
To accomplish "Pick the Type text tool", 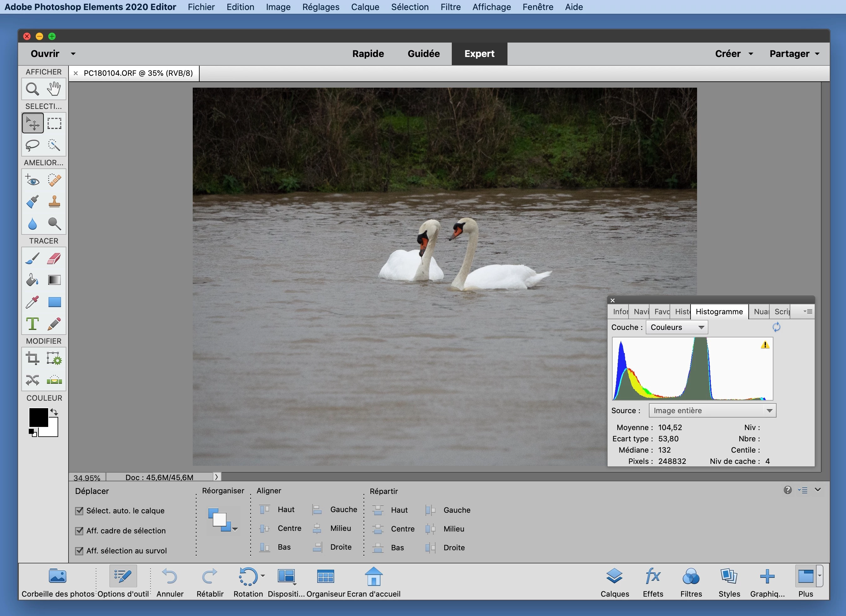I will tap(33, 323).
